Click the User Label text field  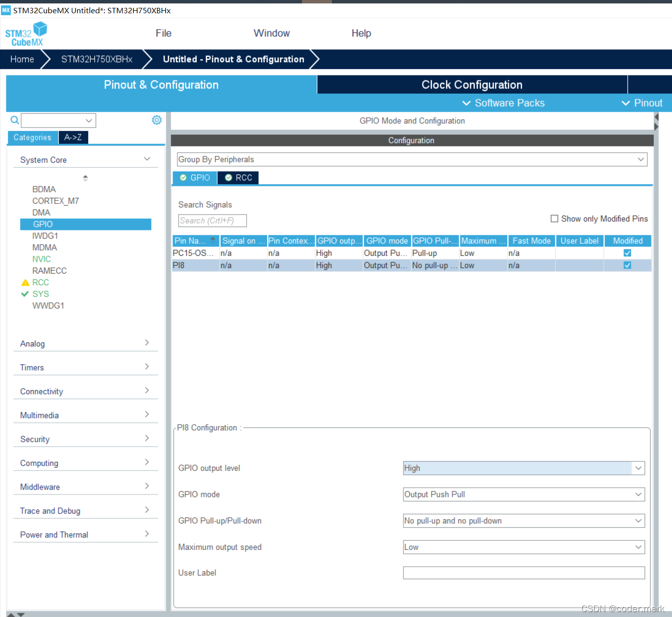coord(524,573)
